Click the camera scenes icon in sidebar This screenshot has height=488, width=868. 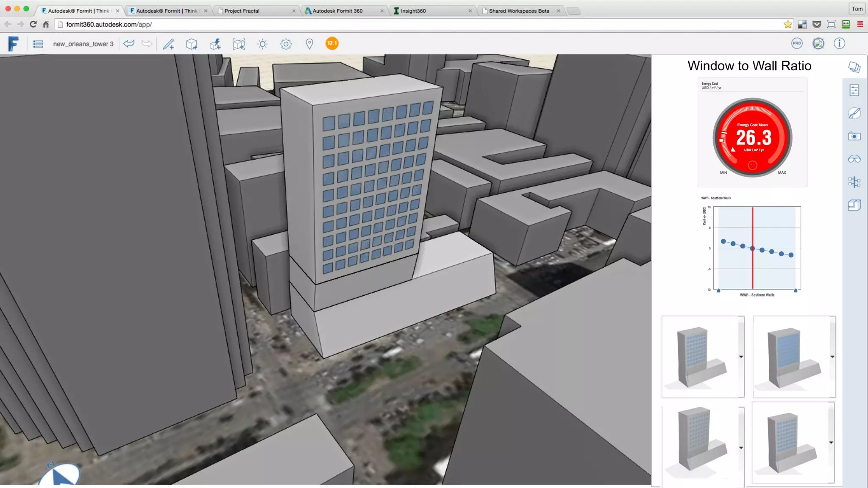pyautogui.click(x=854, y=136)
